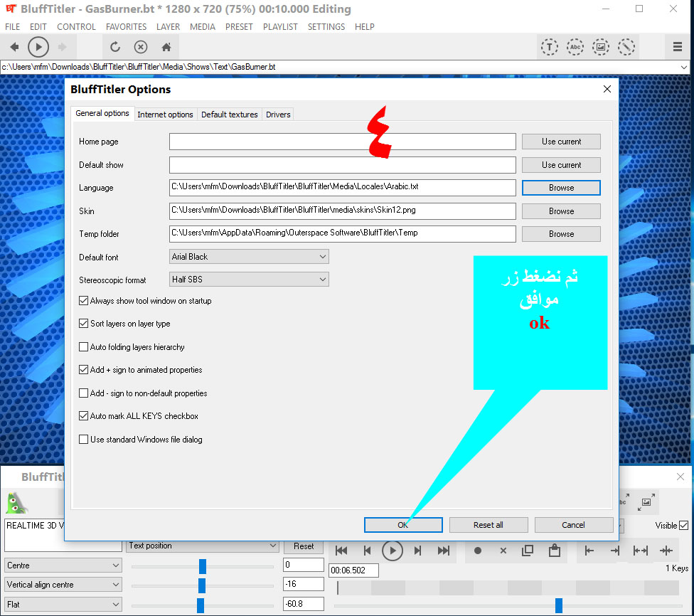Image resolution: width=694 pixels, height=616 pixels.
Task: Step to the previous key
Action: tap(367, 551)
